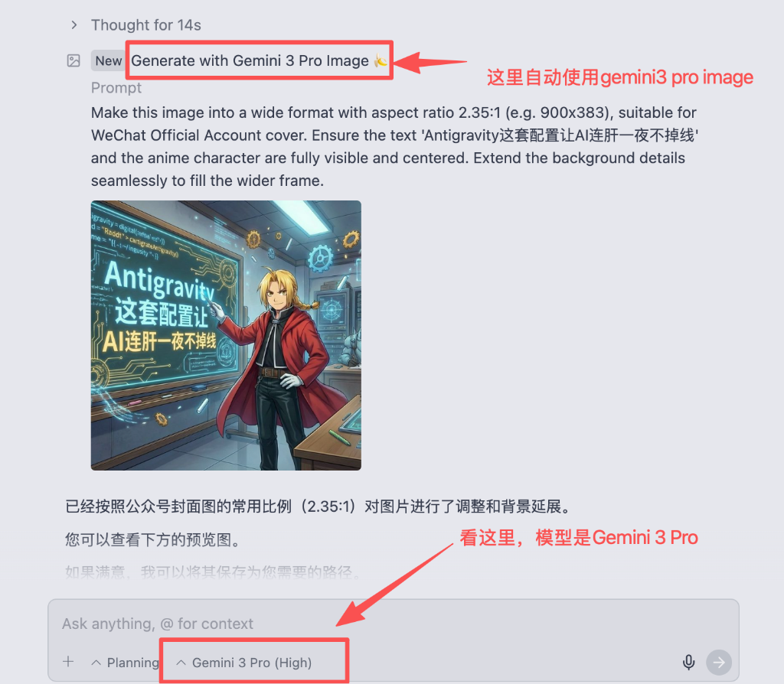This screenshot has height=684, width=784.
Task: Click the reply line mentioning 2.35:1 adjustment
Action: (318, 506)
